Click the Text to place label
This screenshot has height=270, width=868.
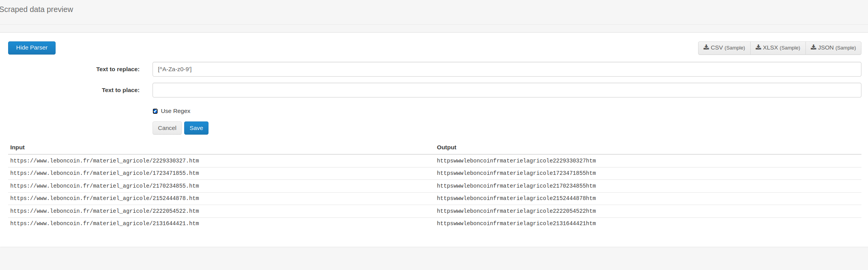point(120,90)
